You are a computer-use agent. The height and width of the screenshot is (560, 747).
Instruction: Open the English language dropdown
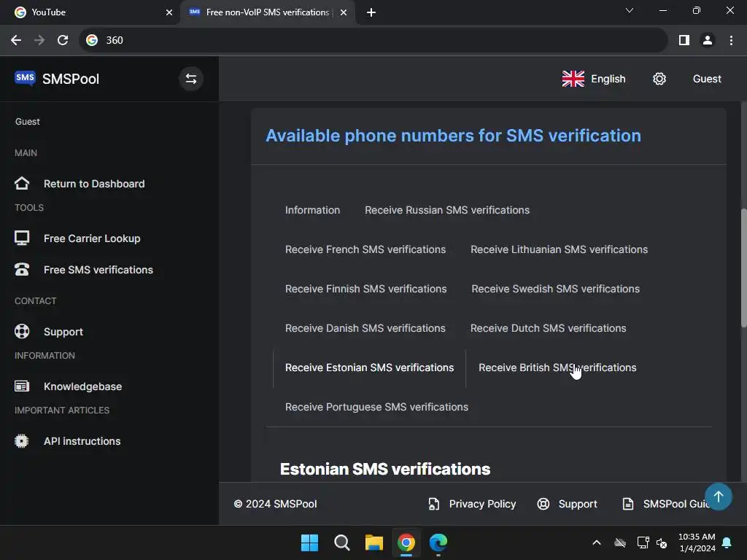tap(594, 79)
